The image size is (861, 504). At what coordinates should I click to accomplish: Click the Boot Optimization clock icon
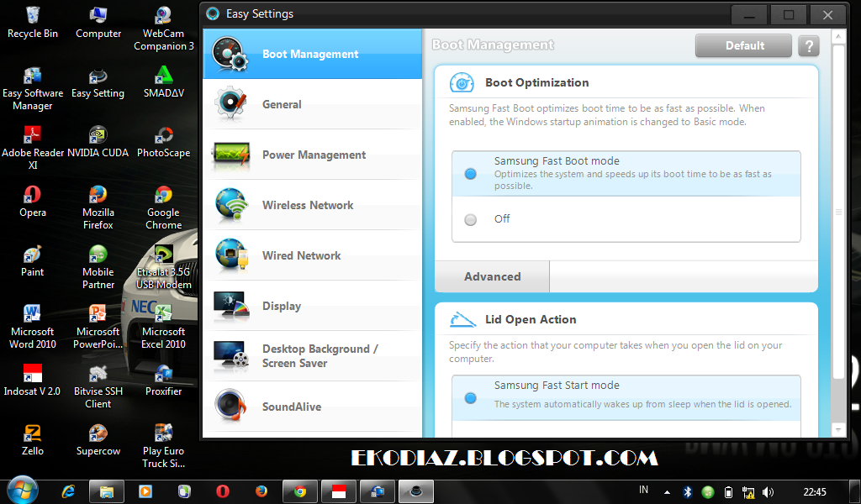tap(462, 83)
